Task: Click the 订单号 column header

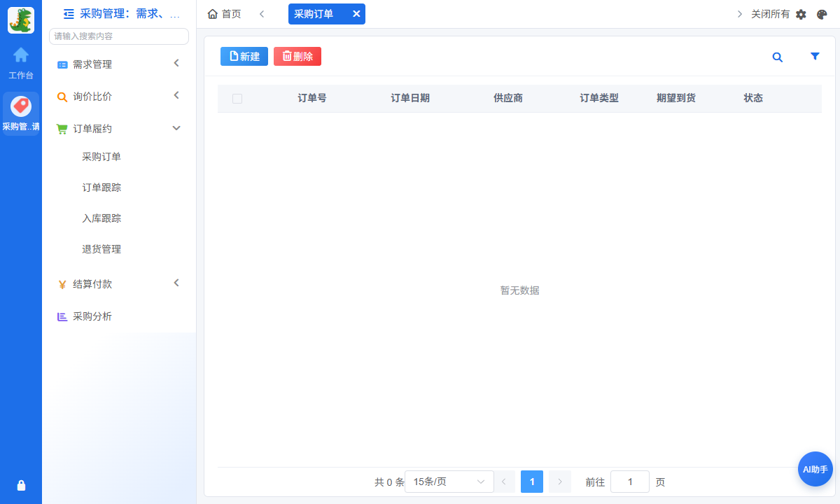Action: point(312,98)
